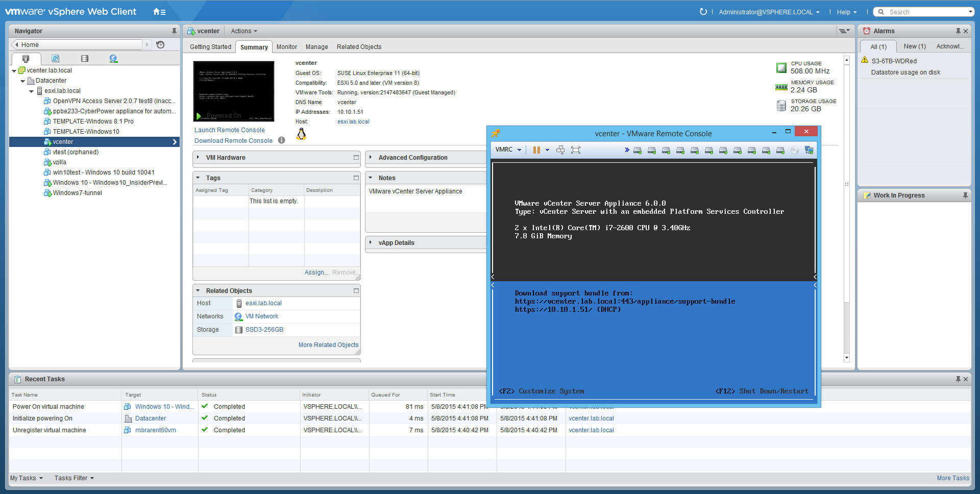The height and width of the screenshot is (494, 980).
Task: Click Launch Remote Console link
Action: [229, 130]
